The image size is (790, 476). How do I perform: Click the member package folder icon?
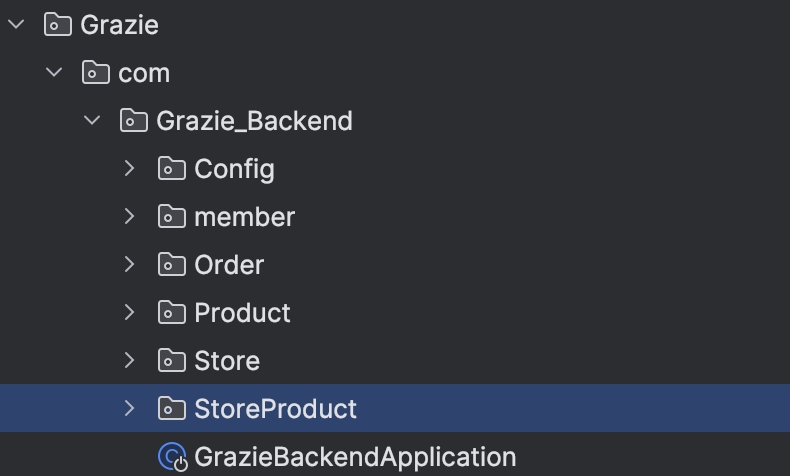point(172,217)
